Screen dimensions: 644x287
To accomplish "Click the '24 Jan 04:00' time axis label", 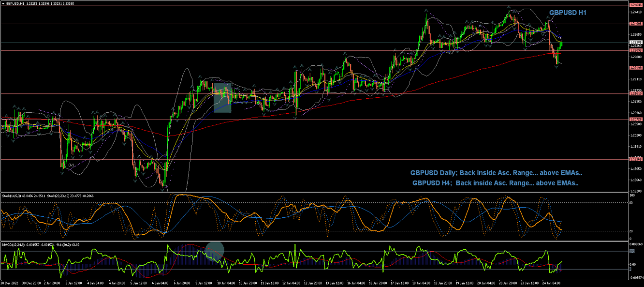I will click(551, 283).
